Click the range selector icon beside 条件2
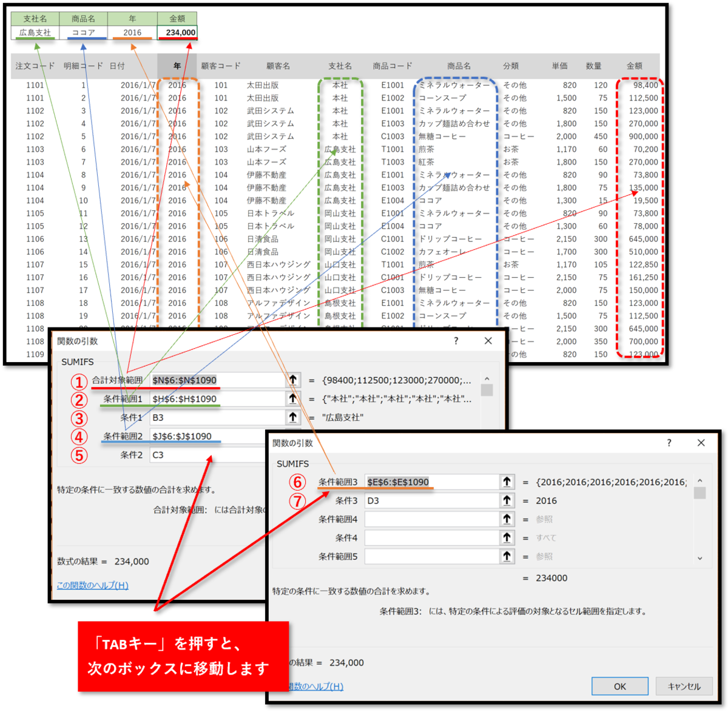Image resolution: width=728 pixels, height=712 pixels. coord(292,455)
